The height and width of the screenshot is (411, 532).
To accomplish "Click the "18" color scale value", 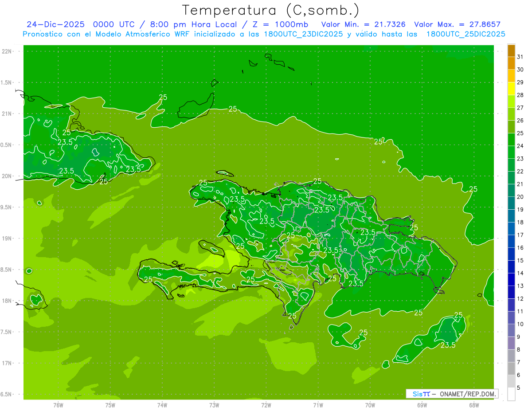I will pyautogui.click(x=520, y=222).
